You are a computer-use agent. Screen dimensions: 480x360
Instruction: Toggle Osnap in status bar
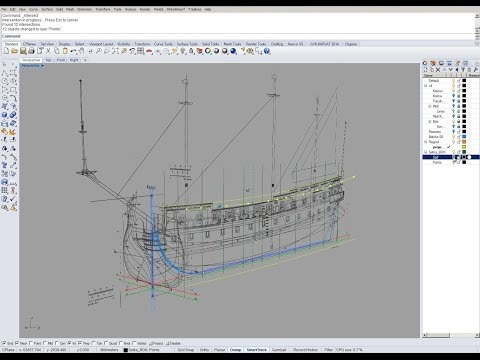[x=235, y=350]
